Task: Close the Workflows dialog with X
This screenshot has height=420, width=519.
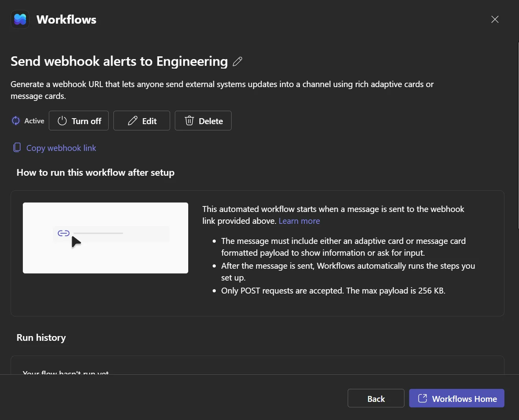Action: pos(495,19)
